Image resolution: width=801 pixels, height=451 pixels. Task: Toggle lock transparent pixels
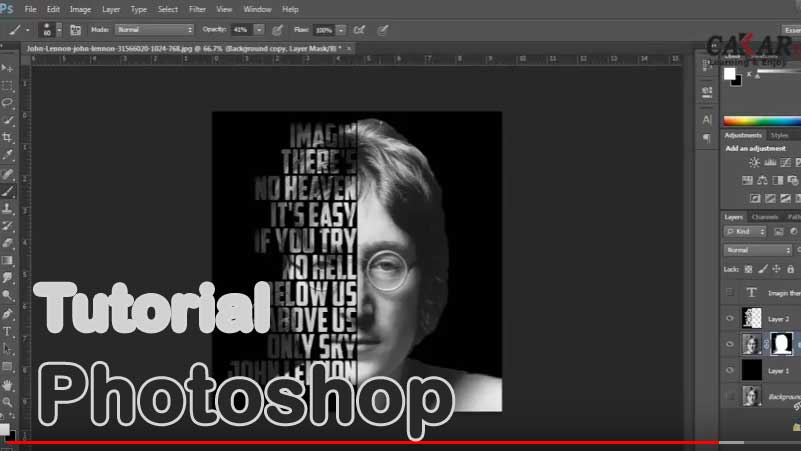click(748, 269)
